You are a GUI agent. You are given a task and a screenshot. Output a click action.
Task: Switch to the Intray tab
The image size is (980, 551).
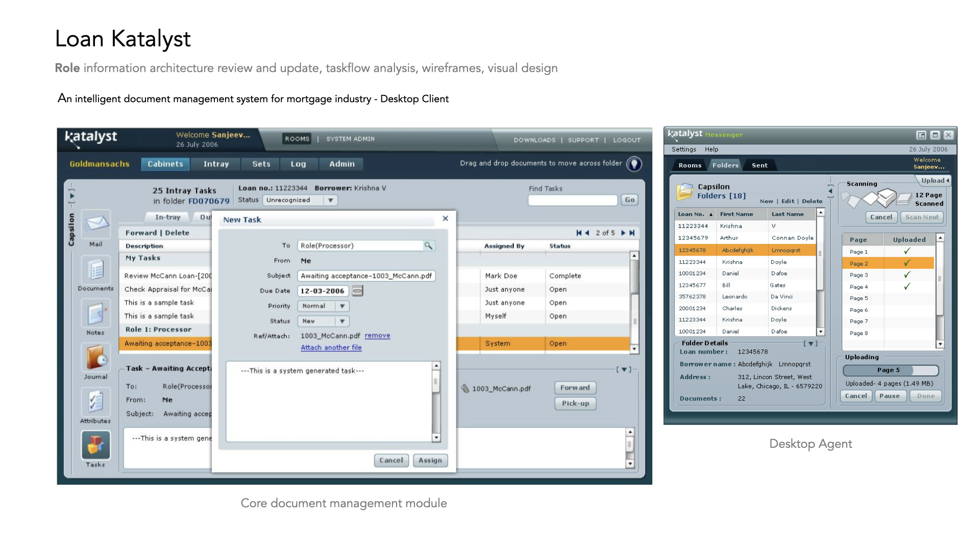click(x=216, y=164)
